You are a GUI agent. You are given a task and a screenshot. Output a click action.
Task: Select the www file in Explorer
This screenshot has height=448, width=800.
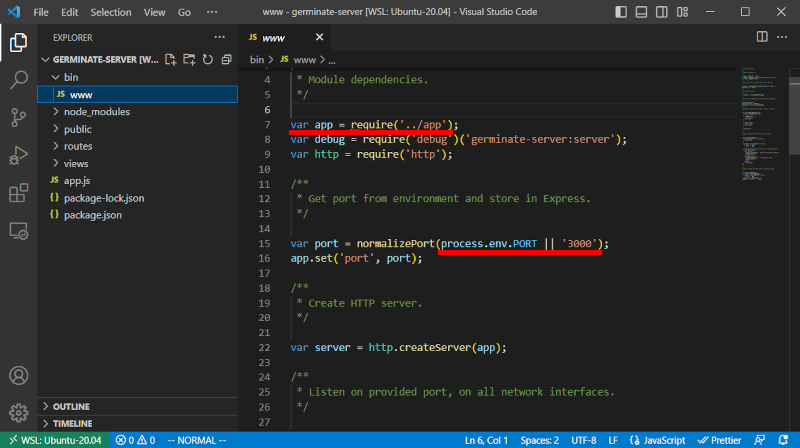coord(138,94)
